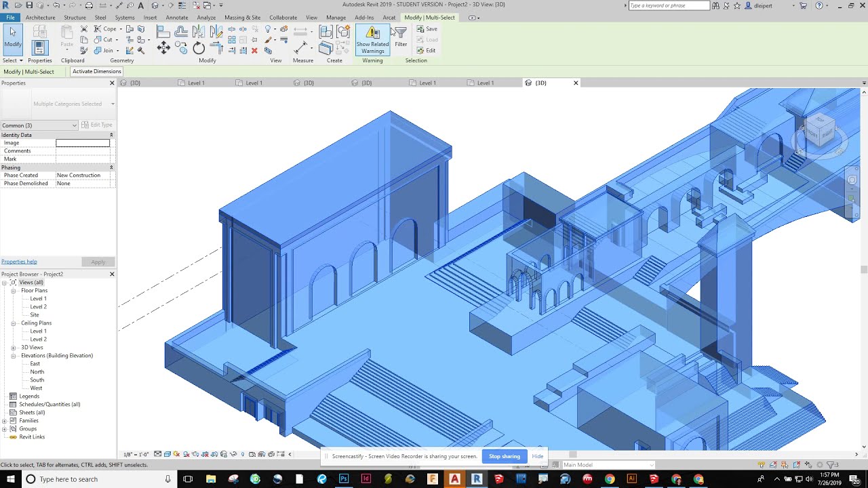Click the Revit taskbar icon
The width and height of the screenshot is (868, 488).
point(477,479)
